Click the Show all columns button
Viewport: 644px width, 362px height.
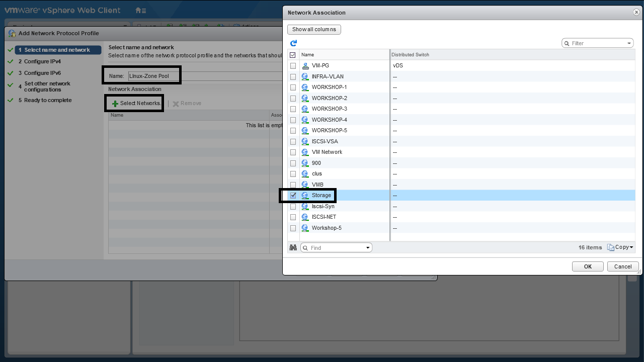(x=314, y=29)
